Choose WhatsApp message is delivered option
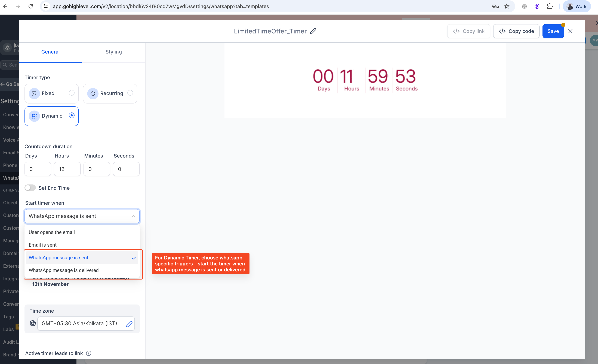 click(x=64, y=270)
